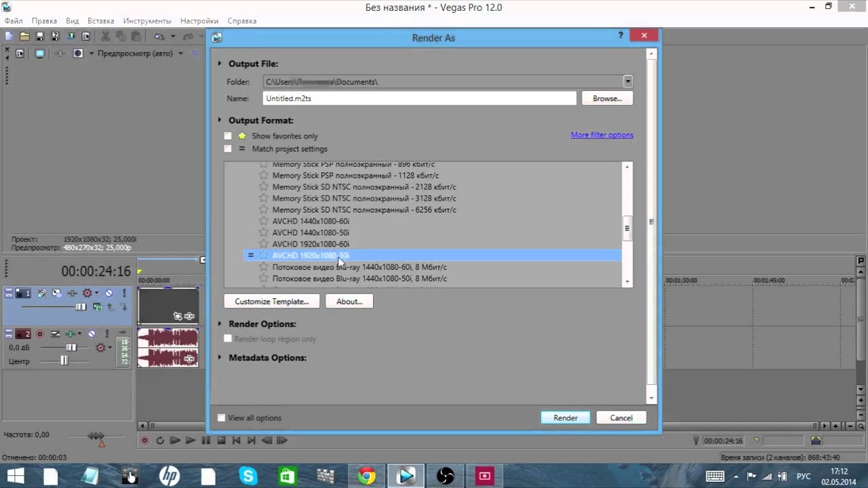The width and height of the screenshot is (868, 488).
Task: Open the Вставка menu
Action: click(x=102, y=21)
